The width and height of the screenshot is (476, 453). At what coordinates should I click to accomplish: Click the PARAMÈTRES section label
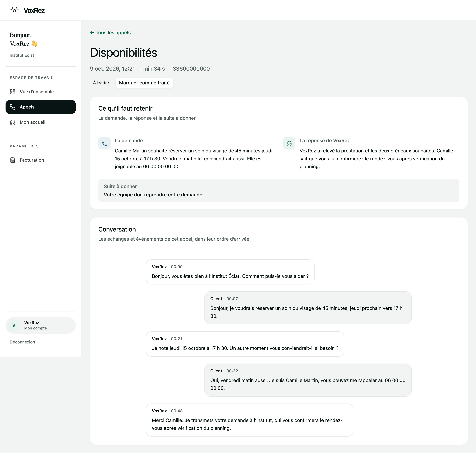tap(24, 146)
